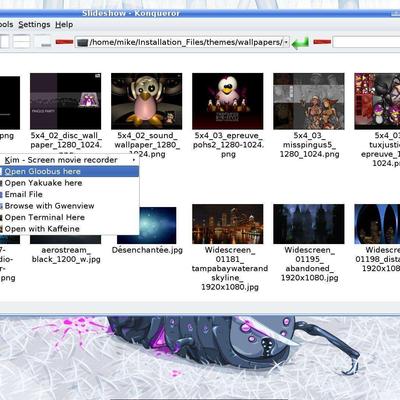Viewport: 400px width, 400px height.
Task: Select the tuxjustice epreuve thumbnail at the right edge
Action: tap(377, 101)
